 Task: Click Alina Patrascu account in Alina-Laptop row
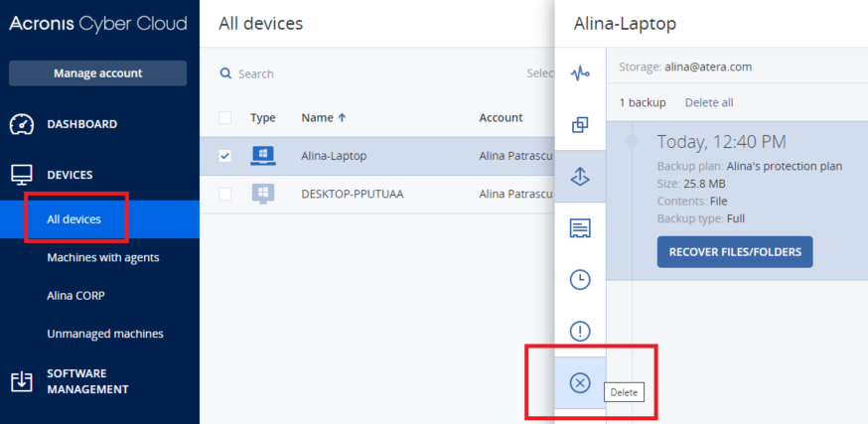[x=515, y=156]
